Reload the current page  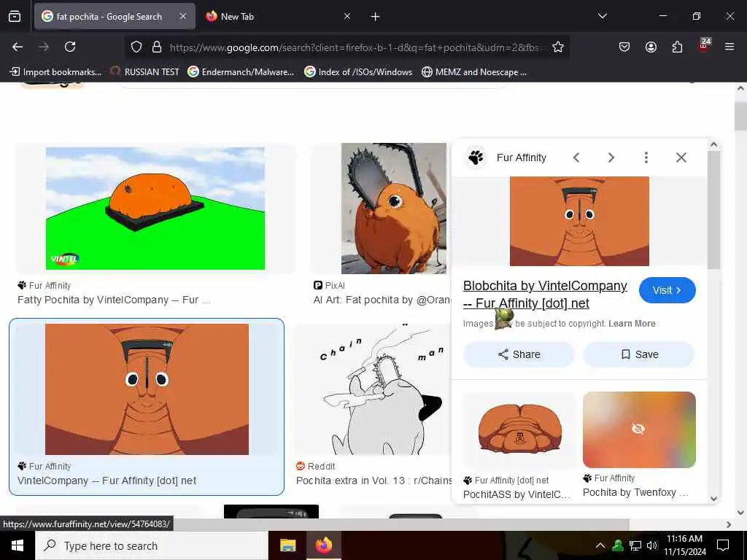[70, 47]
